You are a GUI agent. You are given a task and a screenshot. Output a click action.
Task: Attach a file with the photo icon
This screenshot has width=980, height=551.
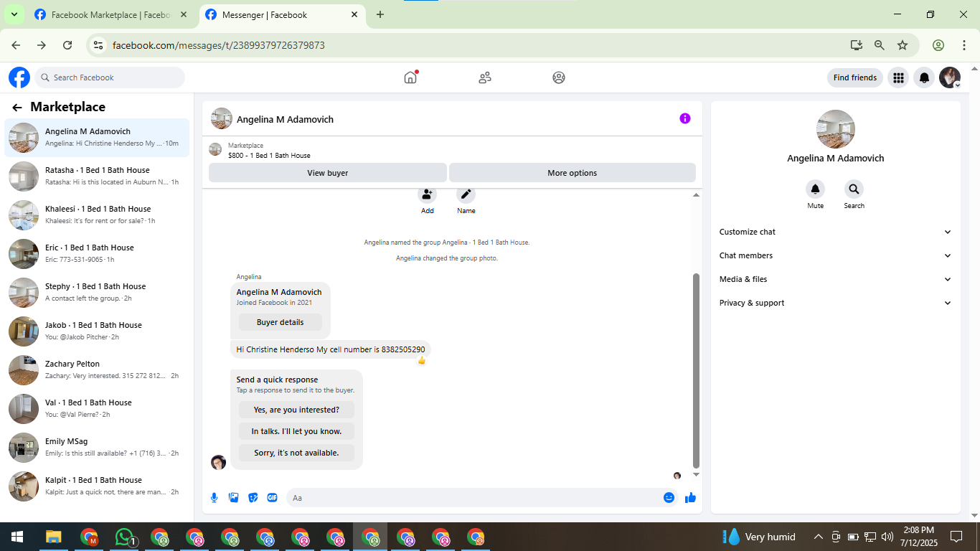[233, 497]
